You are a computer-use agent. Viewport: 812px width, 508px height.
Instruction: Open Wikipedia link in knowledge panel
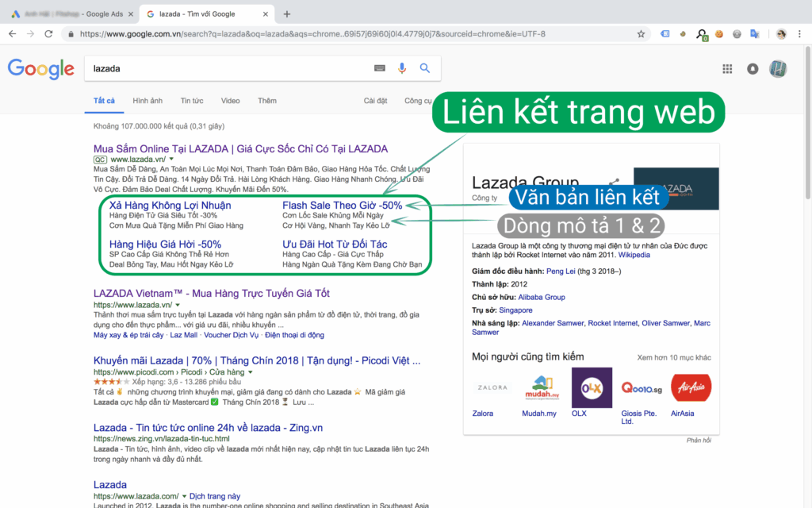[634, 255]
